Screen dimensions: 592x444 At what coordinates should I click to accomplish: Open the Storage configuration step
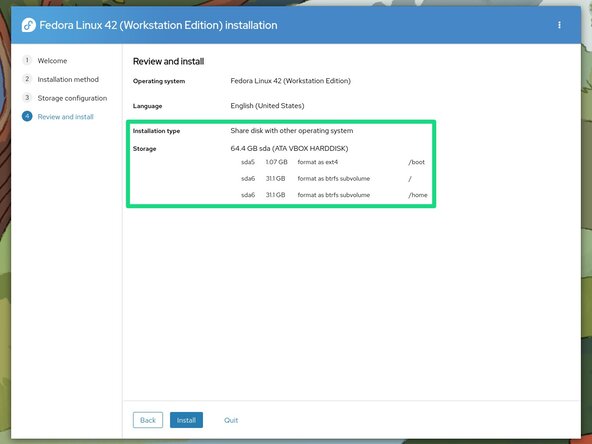tap(72, 98)
